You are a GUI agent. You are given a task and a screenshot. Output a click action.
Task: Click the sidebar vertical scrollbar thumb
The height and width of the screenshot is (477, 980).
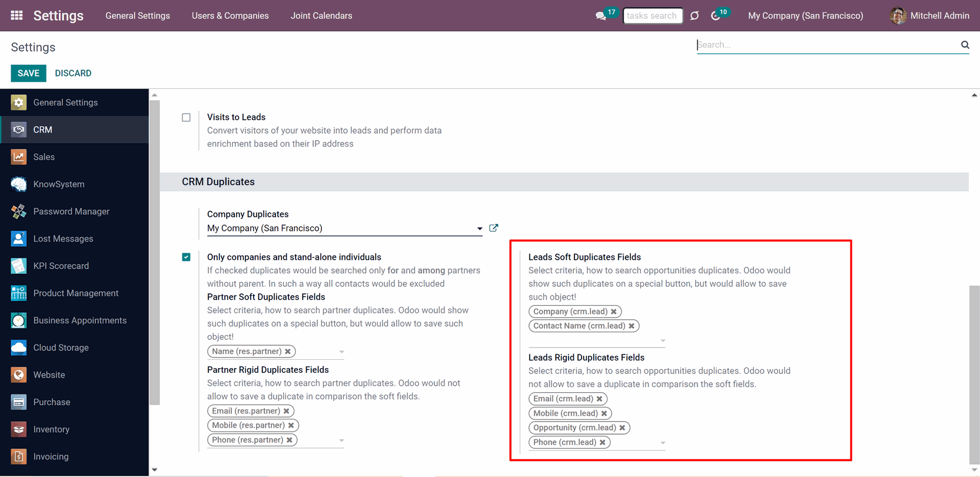(155, 253)
